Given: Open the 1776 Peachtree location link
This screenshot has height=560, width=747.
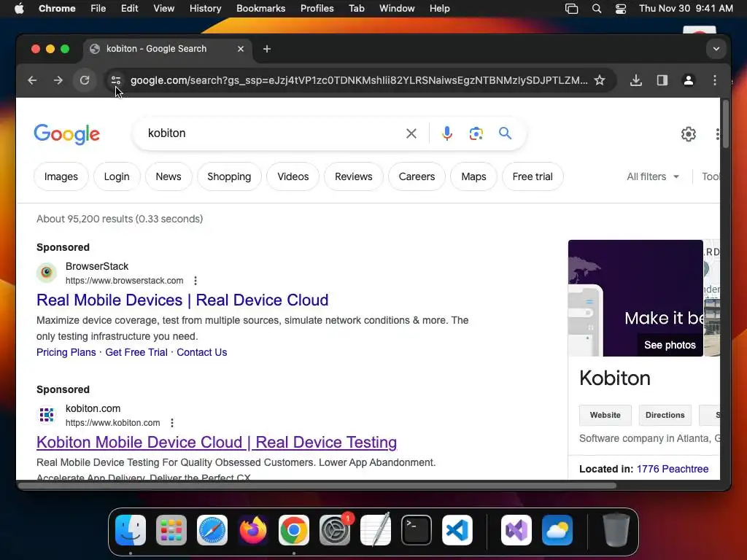Looking at the screenshot, I should coord(673,469).
